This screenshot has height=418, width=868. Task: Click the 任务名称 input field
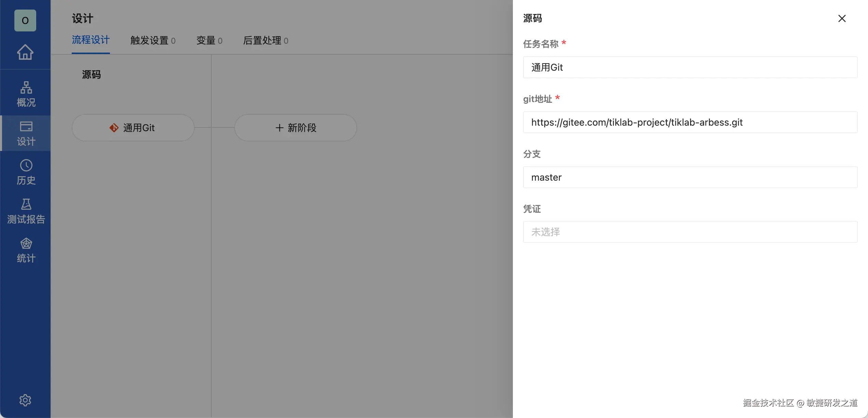690,67
